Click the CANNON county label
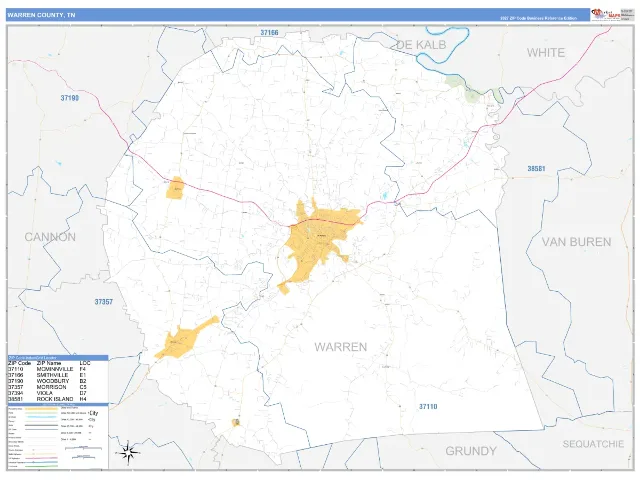The height and width of the screenshot is (480, 640). (50, 237)
